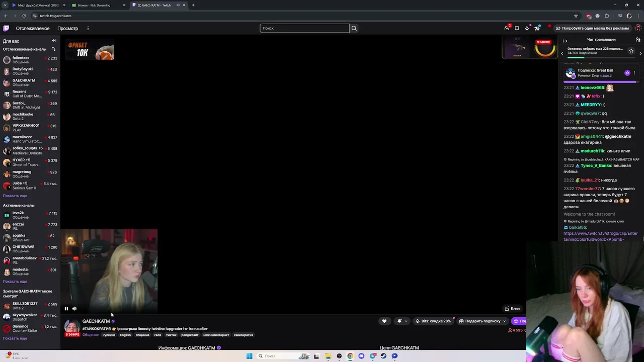Viewport: 644px width, 362px height.
Task: Click the English stream tag
Action: point(125,335)
